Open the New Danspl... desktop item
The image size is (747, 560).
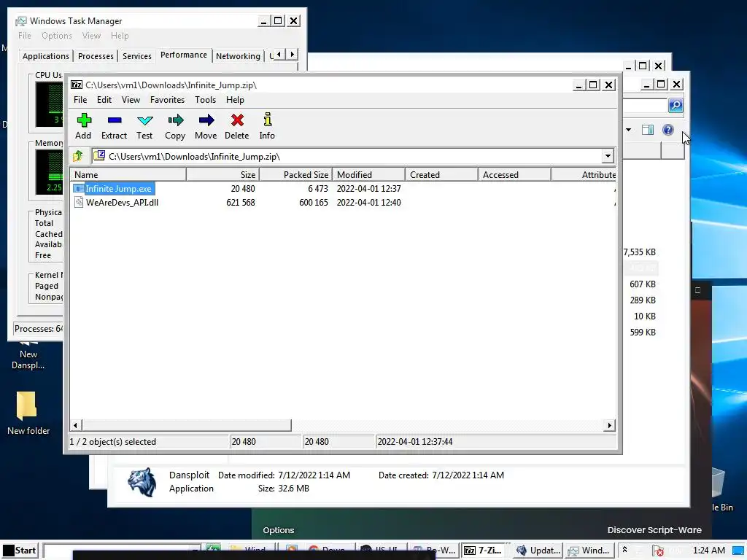28,355
